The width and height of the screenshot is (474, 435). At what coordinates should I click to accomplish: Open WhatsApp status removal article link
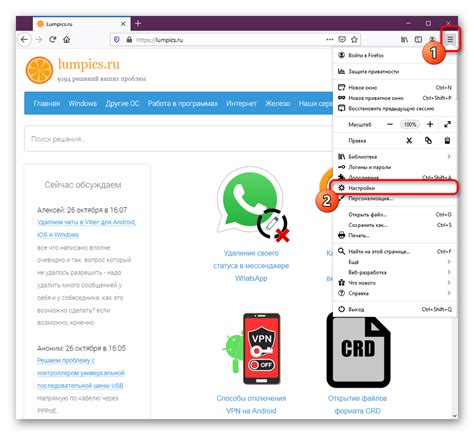click(x=251, y=266)
